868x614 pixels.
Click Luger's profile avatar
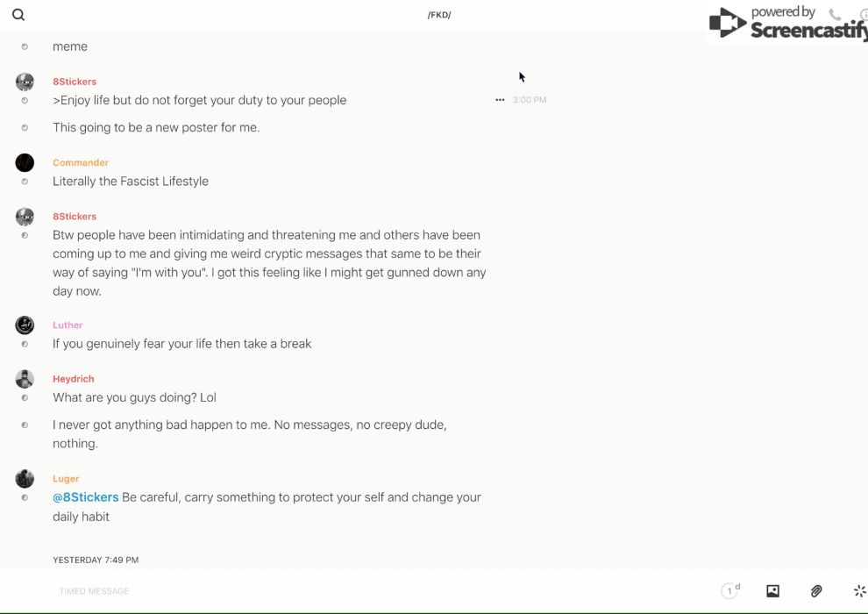[25, 479]
